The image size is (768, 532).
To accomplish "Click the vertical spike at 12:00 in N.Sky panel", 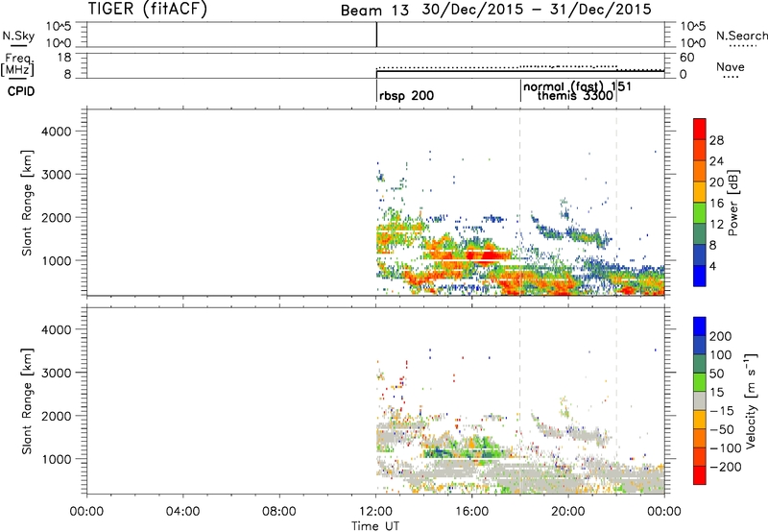I will point(376,35).
